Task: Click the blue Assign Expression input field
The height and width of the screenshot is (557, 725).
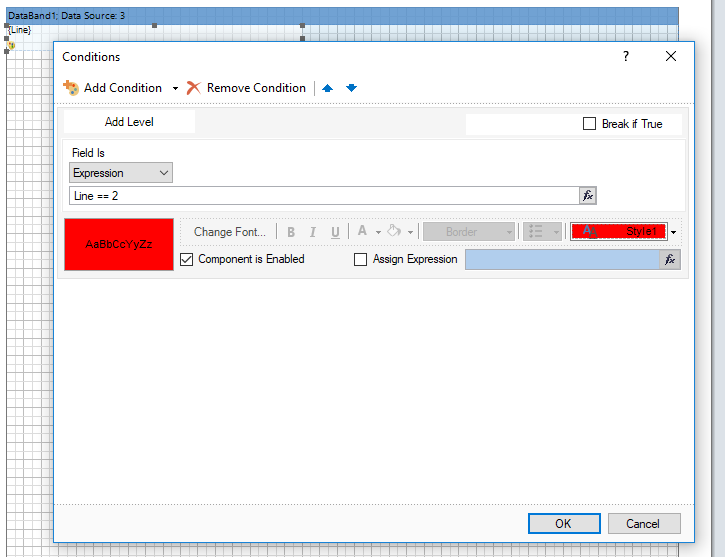Action: coord(562,260)
